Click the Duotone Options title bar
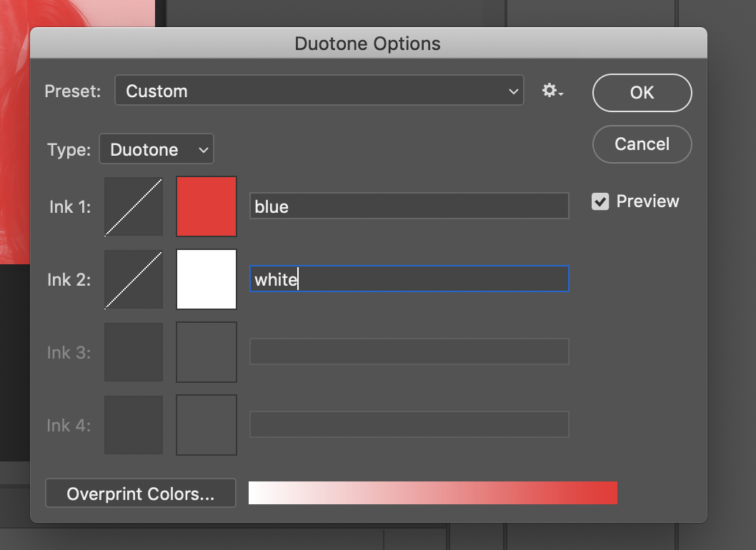The height and width of the screenshot is (550, 756). point(369,44)
